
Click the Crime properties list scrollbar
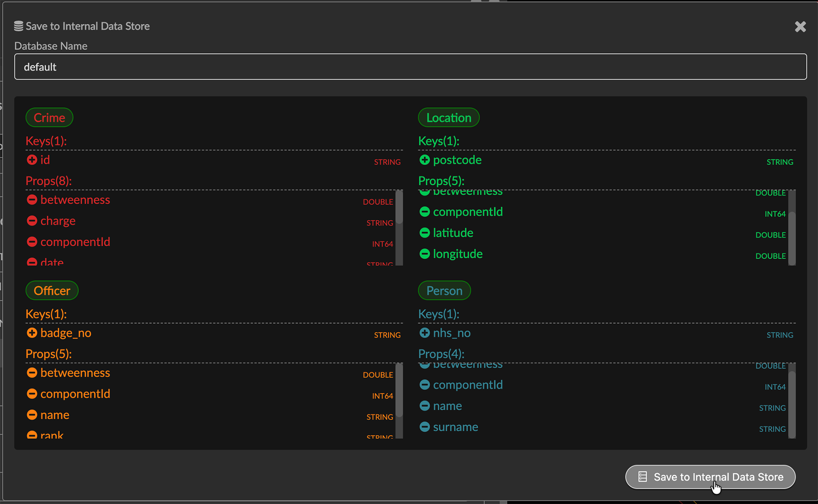[399, 208]
